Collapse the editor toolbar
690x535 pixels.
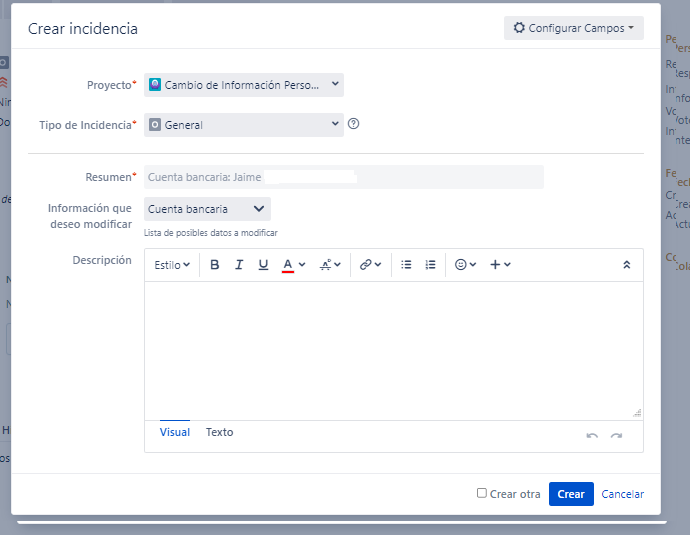point(627,264)
